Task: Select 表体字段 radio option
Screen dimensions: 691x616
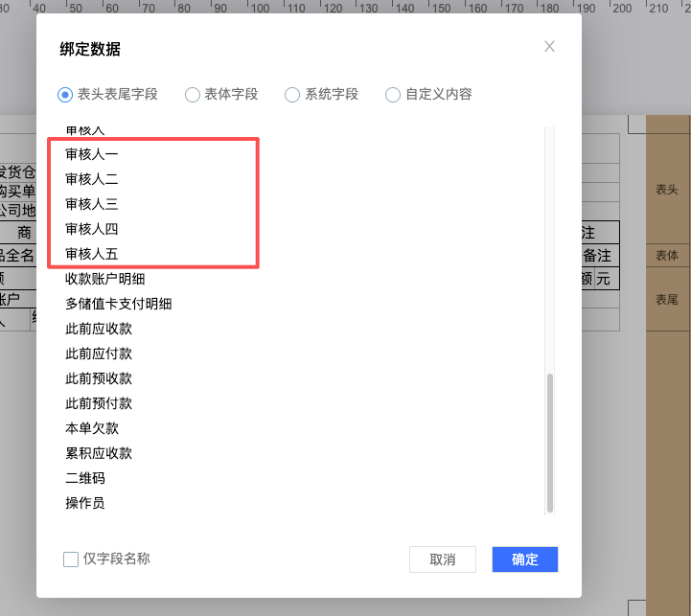Action: (x=193, y=95)
